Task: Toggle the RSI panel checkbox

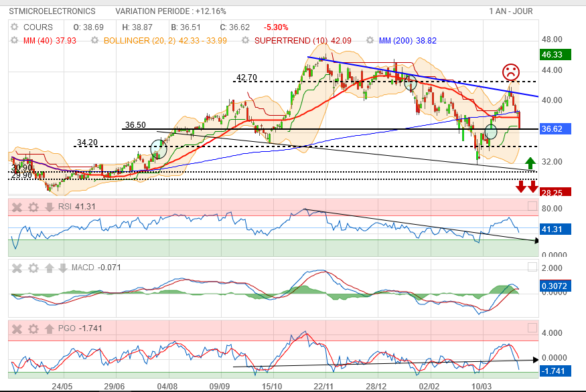Action: pos(532,206)
